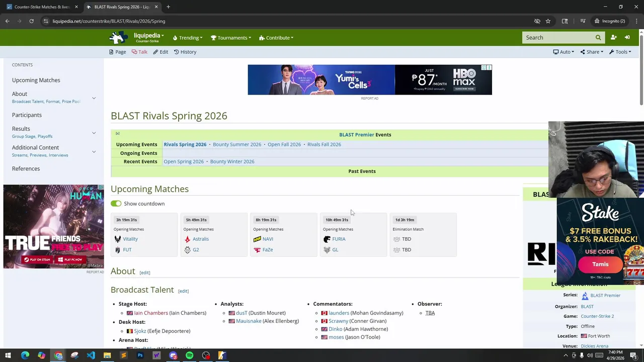Go to Upcoming Matches in Contents
Screen dimensions: 644x362
pos(36,80)
